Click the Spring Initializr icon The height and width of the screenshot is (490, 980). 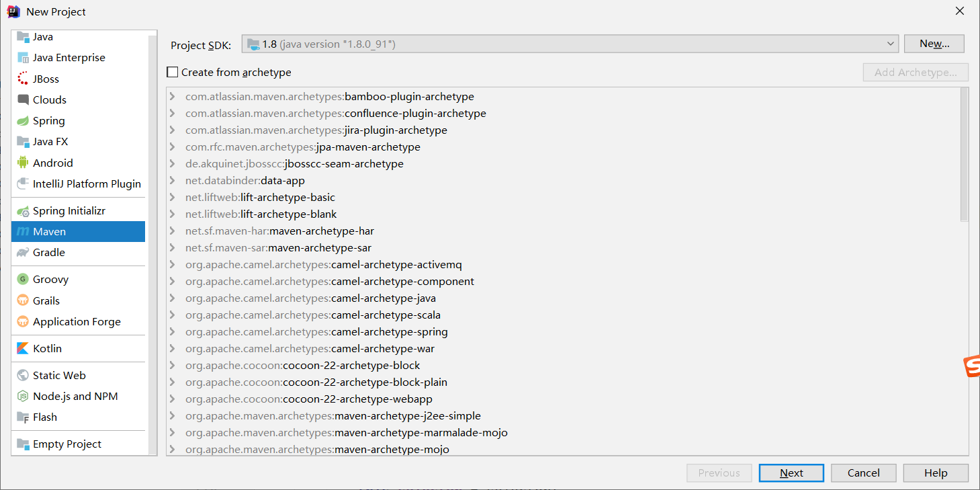24,211
